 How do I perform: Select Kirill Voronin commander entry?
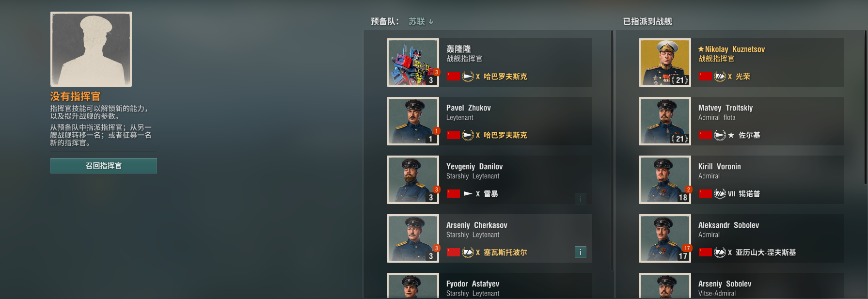pyautogui.click(x=742, y=180)
